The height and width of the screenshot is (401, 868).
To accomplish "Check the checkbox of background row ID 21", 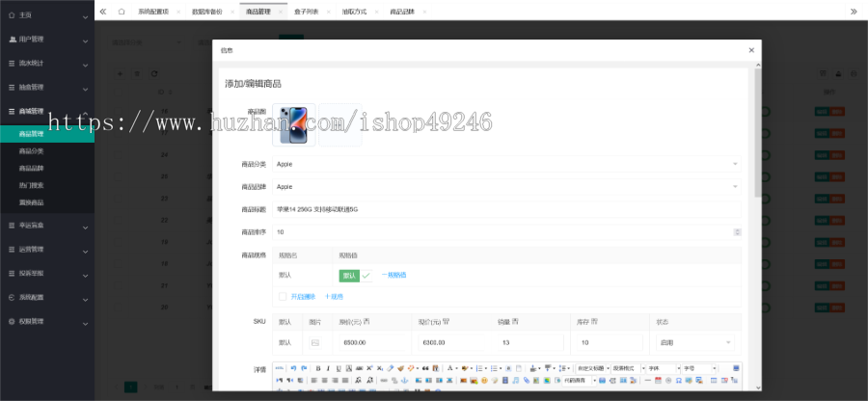I will tap(118, 285).
